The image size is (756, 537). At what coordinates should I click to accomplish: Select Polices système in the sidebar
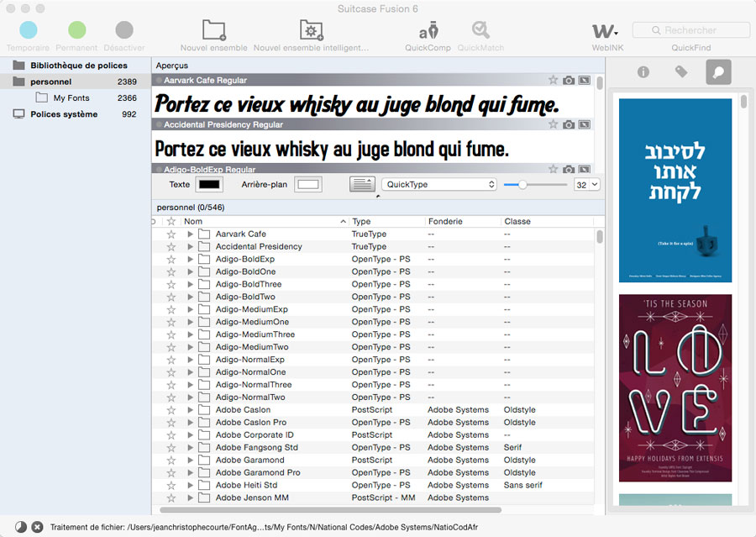[64, 113]
